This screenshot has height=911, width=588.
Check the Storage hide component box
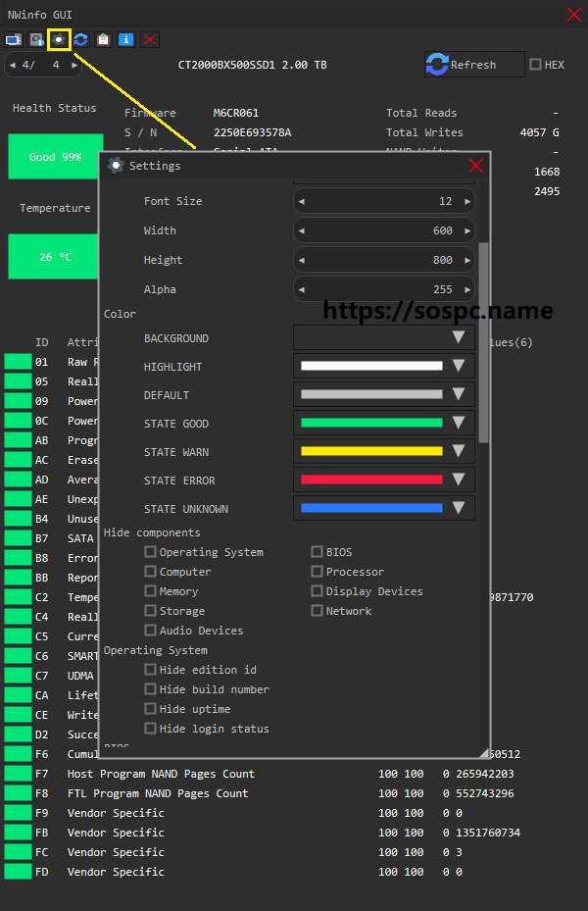pyautogui.click(x=151, y=611)
